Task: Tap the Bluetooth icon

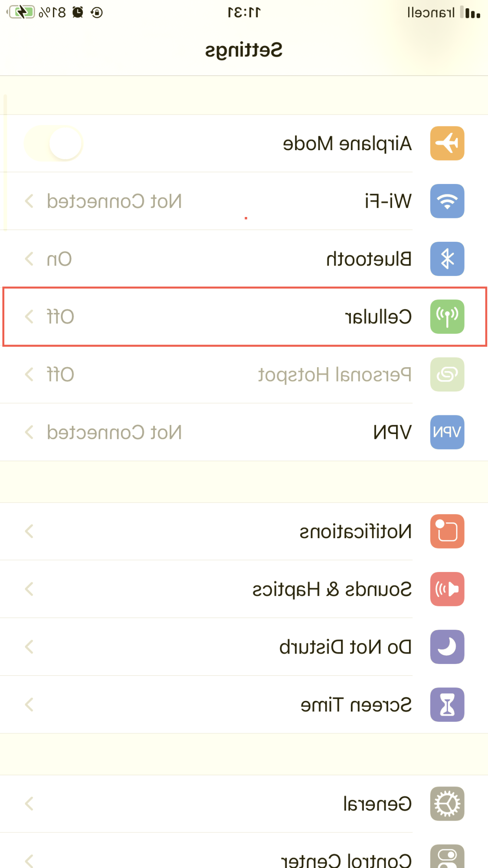Action: (x=447, y=259)
